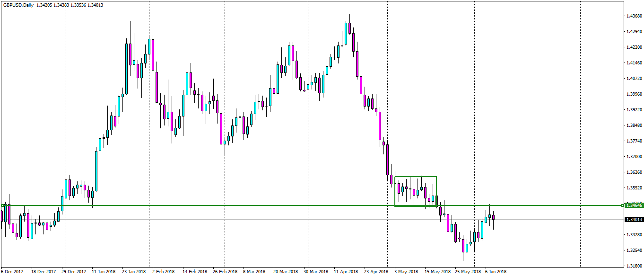Click the 1.33536 low value in header
644x277 pixels.
coord(78,5)
